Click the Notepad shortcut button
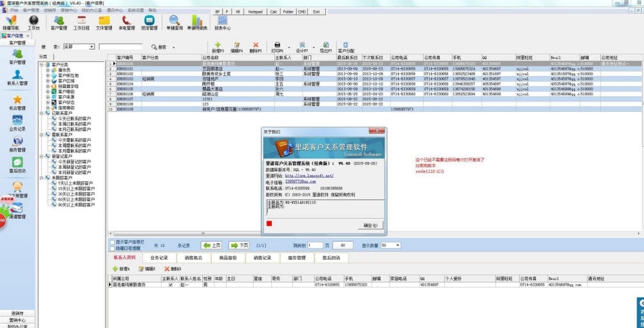The image size is (644, 328). pos(256,12)
